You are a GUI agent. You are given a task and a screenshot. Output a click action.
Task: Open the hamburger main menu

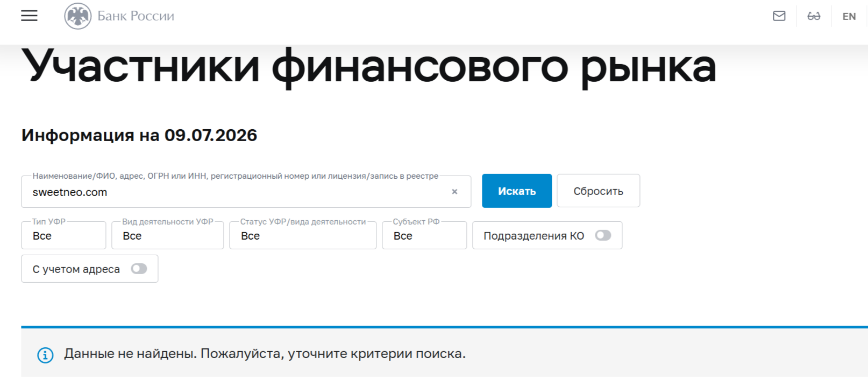coord(29,16)
